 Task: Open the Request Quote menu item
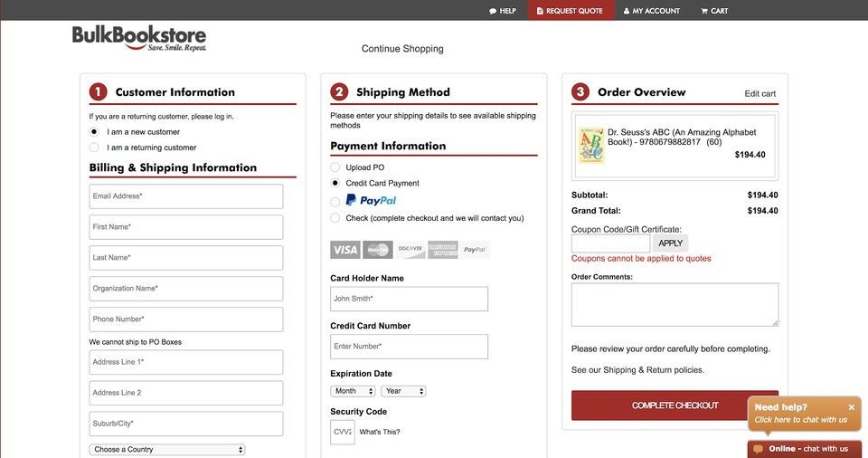(571, 11)
